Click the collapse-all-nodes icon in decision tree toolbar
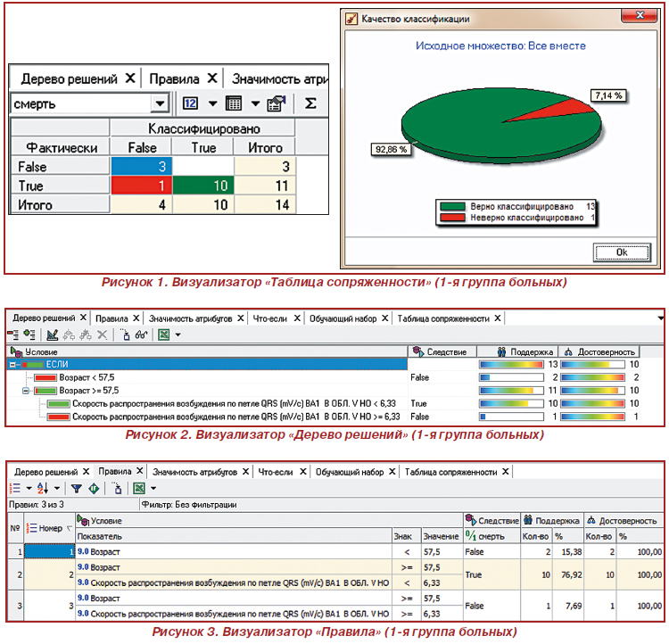 12,334
